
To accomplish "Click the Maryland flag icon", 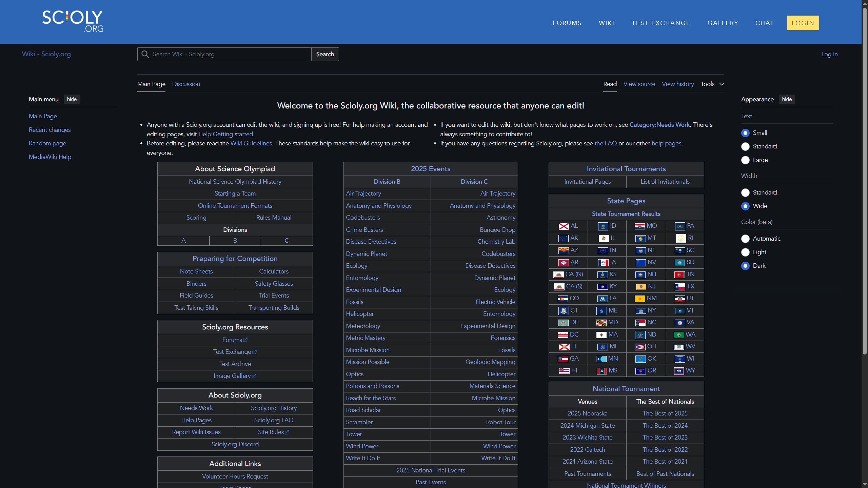I will (601, 323).
